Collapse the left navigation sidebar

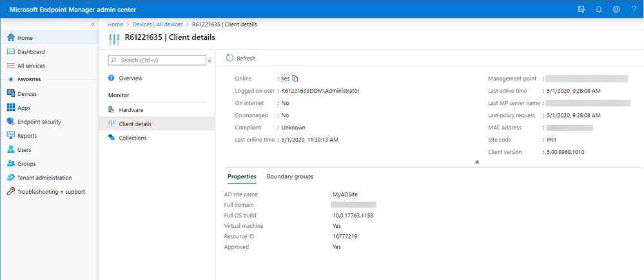point(93,24)
